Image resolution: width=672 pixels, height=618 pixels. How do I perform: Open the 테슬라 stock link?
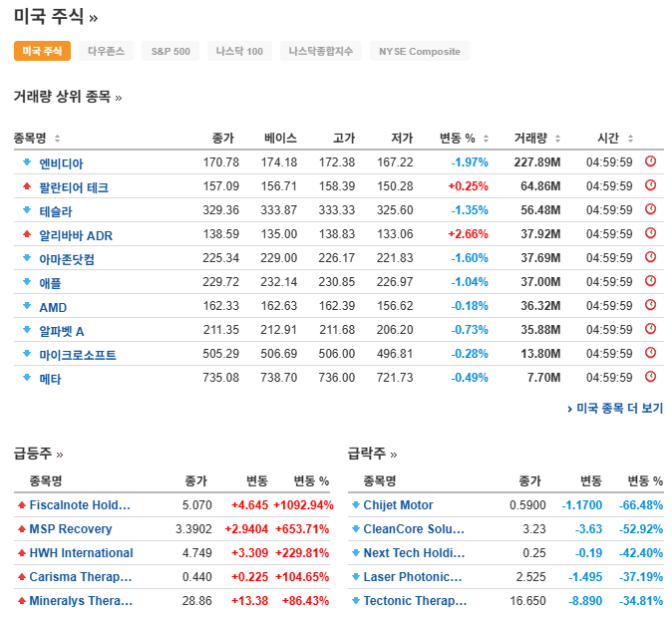(x=56, y=211)
